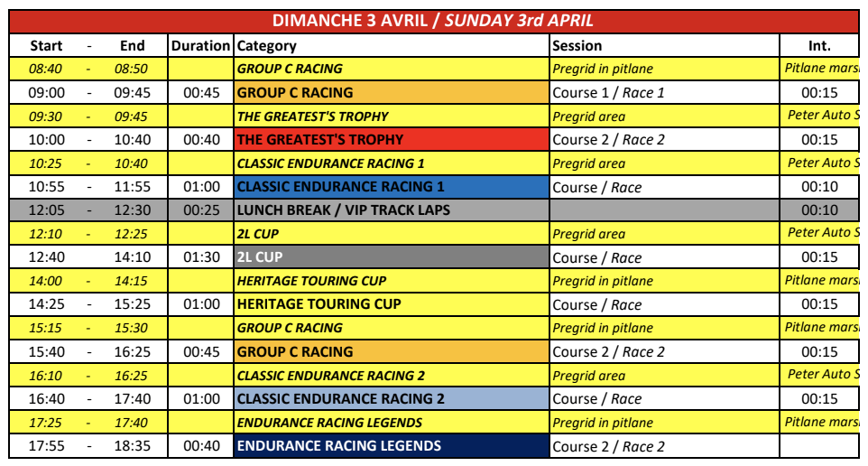Click the red The Greatest's Trophy cell
Screen dimensions: 868x466
click(x=391, y=140)
